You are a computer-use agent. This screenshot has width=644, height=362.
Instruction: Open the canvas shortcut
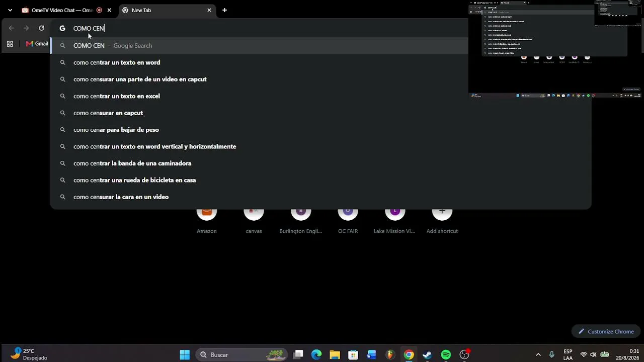pyautogui.click(x=254, y=220)
